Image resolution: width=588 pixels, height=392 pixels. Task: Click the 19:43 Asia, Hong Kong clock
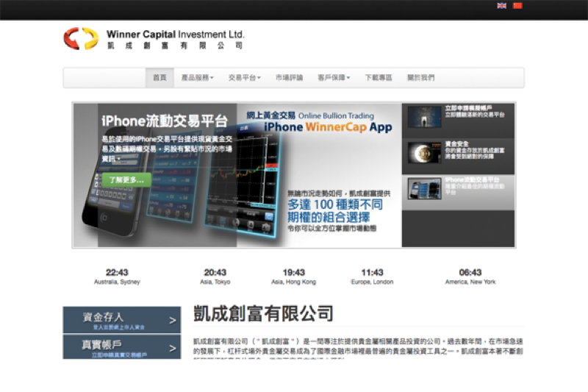[293, 276]
